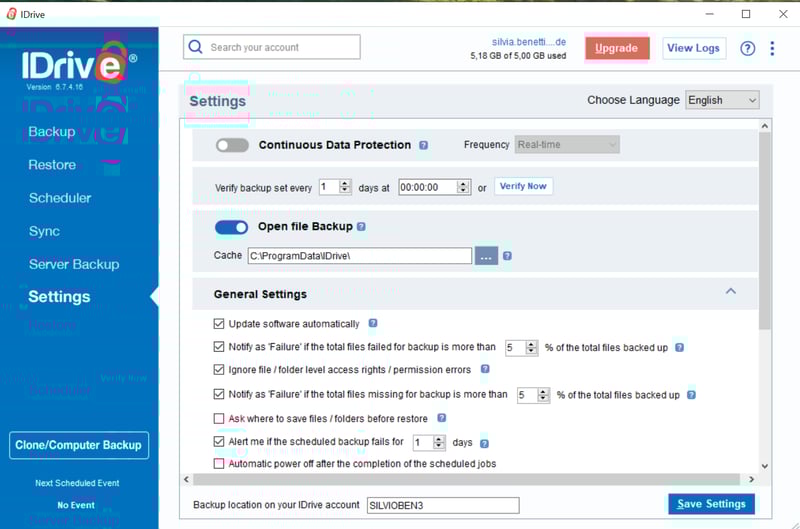Click help icon beside Open file Backup

tap(361, 227)
